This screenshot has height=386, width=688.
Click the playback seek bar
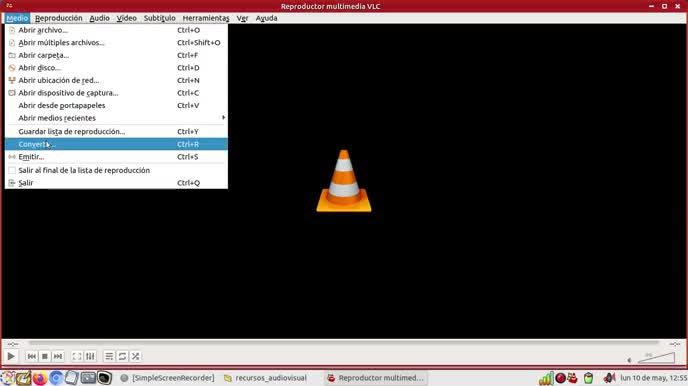(344, 343)
